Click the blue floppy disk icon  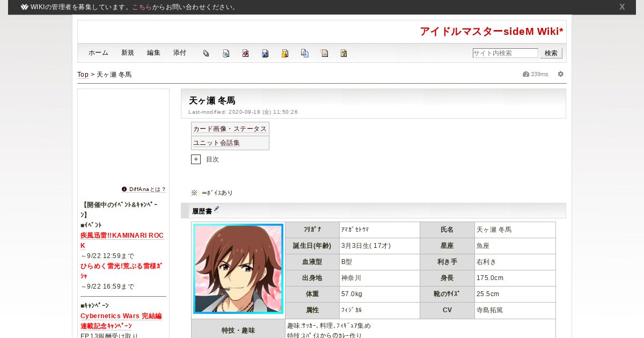click(265, 53)
